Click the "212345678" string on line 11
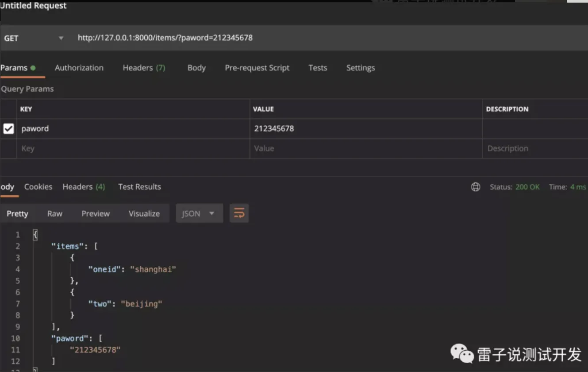This screenshot has height=372, width=588. [x=95, y=350]
